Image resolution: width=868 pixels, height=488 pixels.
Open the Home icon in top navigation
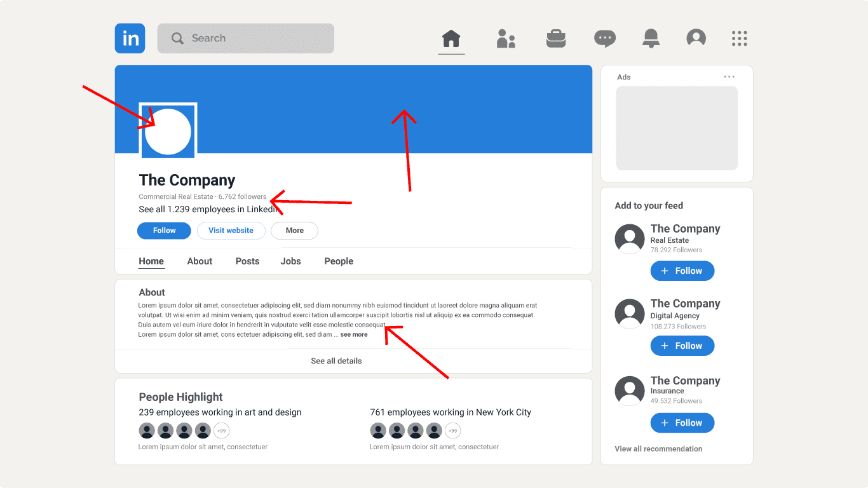click(451, 38)
